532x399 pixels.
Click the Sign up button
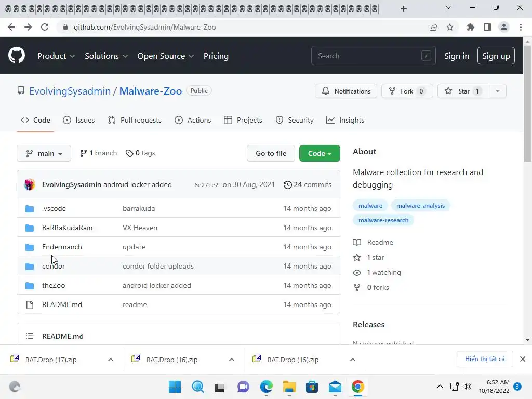(x=496, y=56)
